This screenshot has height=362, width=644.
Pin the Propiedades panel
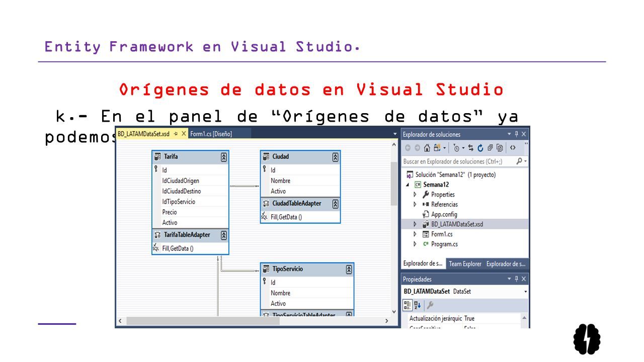(x=516, y=279)
